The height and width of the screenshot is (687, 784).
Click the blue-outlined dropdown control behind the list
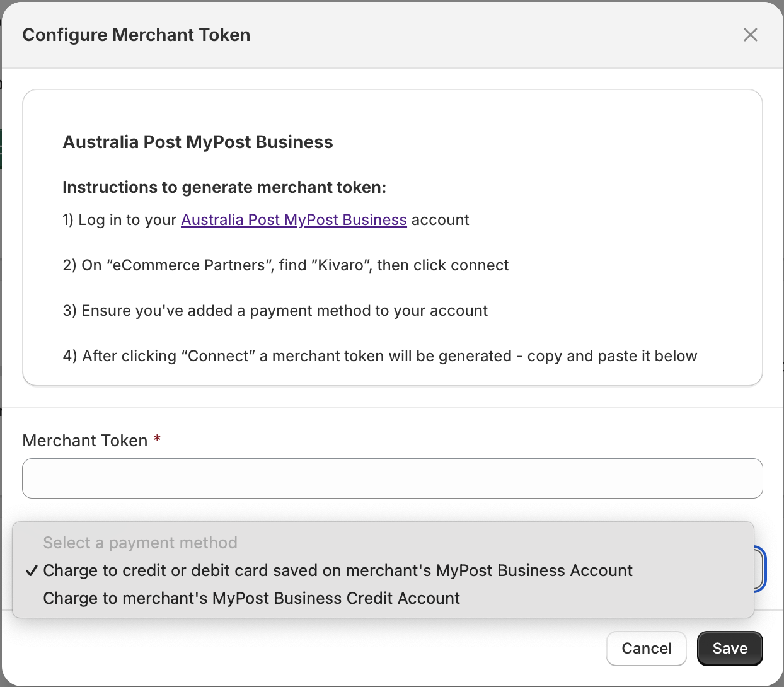click(759, 569)
